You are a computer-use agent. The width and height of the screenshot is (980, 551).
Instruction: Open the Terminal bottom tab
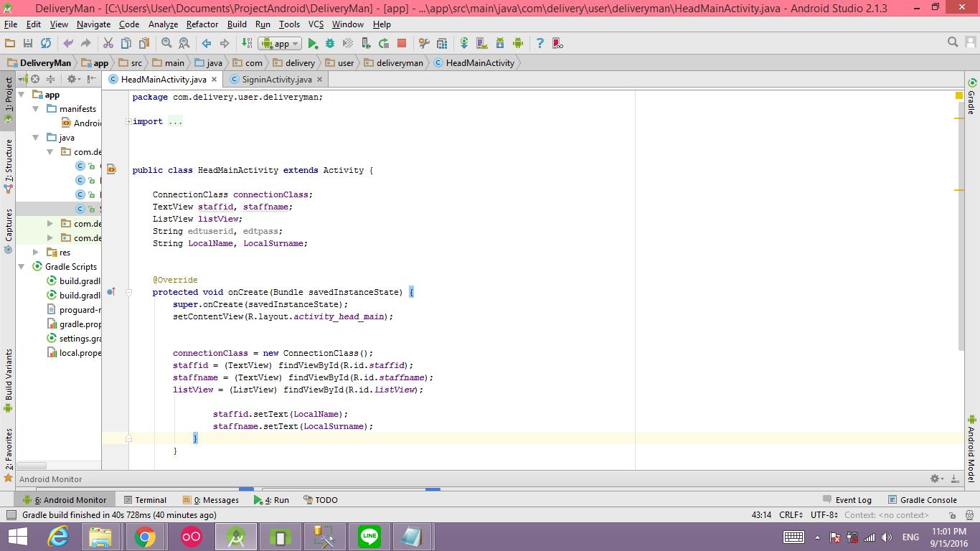tap(144, 500)
